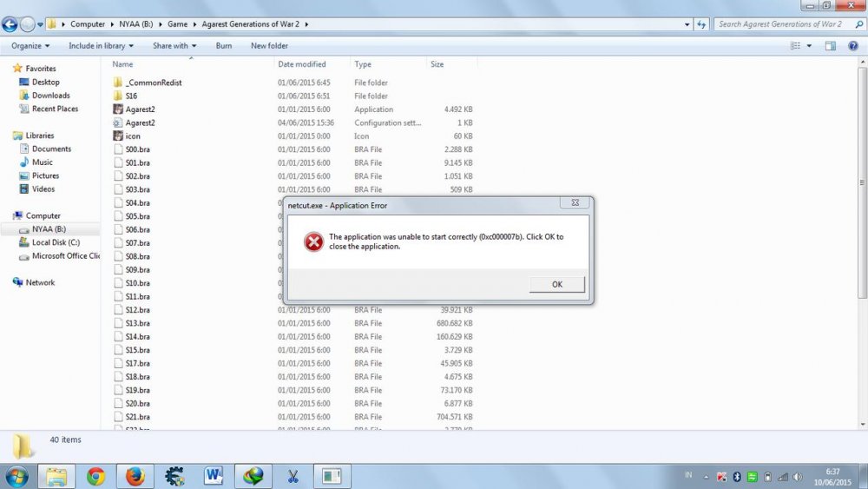This screenshot has height=489, width=868.
Task: Open Microsoft Word from the taskbar
Action: 214,476
